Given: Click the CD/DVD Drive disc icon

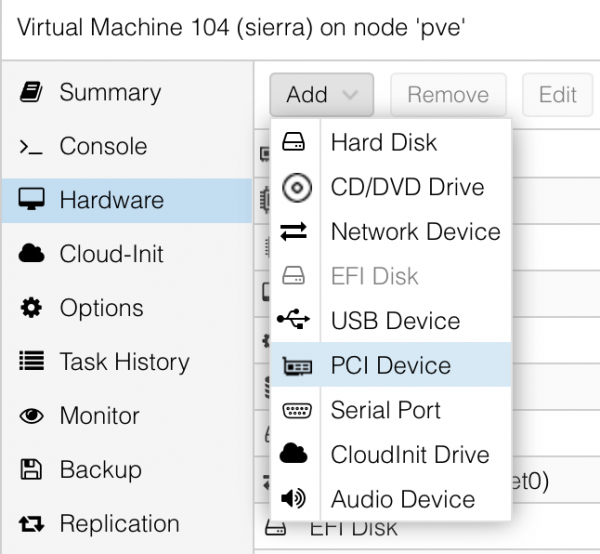Looking at the screenshot, I should click(x=294, y=187).
